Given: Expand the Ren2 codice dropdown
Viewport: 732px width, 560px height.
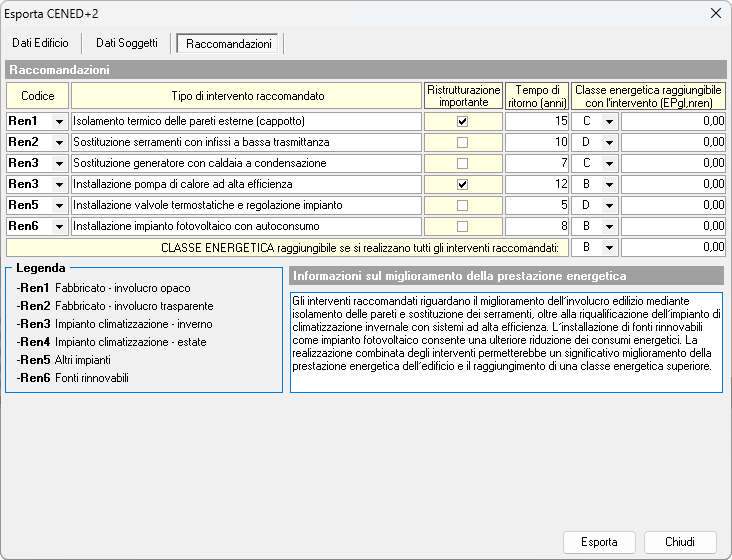Looking at the screenshot, I should point(58,142).
